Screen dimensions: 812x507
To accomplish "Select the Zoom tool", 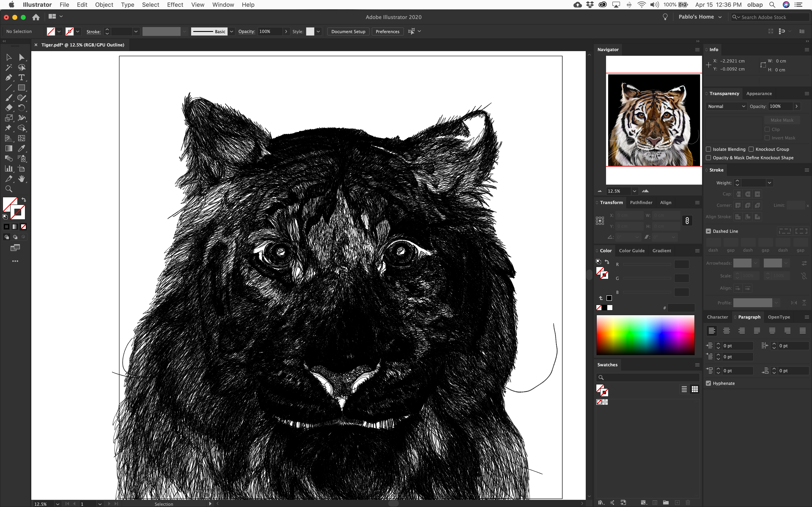I will (9, 189).
